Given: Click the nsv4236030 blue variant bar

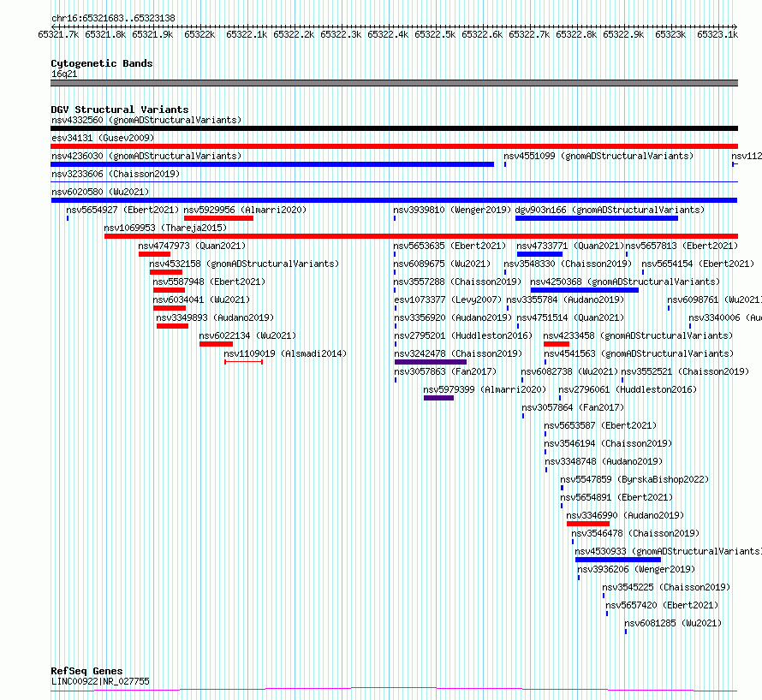Looking at the screenshot, I should 272,164.
